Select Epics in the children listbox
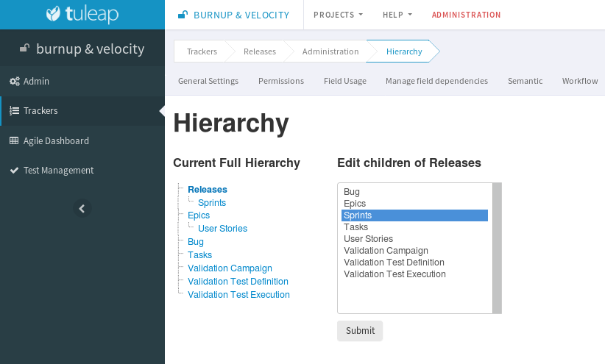Screen dimensions: 605x364 click(415, 204)
